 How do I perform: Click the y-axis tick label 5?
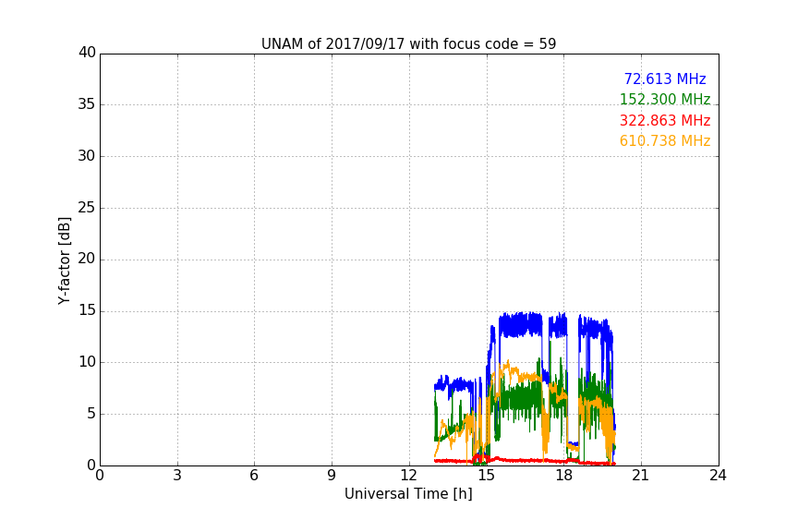coord(91,414)
